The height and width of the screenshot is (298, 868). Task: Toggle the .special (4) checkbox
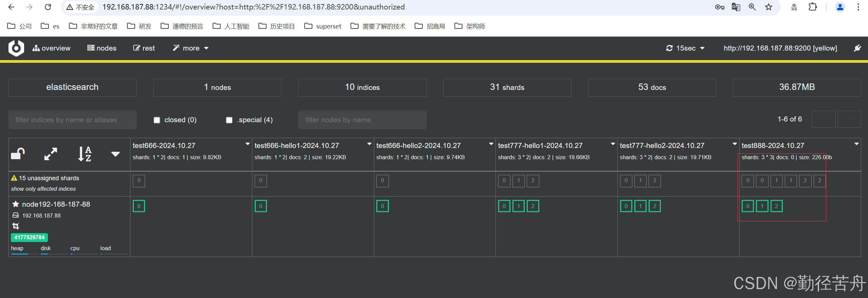(x=229, y=120)
